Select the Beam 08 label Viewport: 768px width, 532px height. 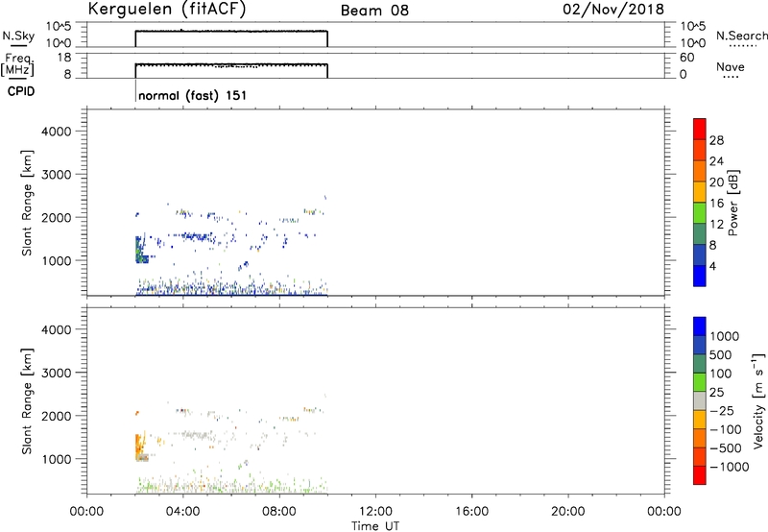tap(374, 11)
